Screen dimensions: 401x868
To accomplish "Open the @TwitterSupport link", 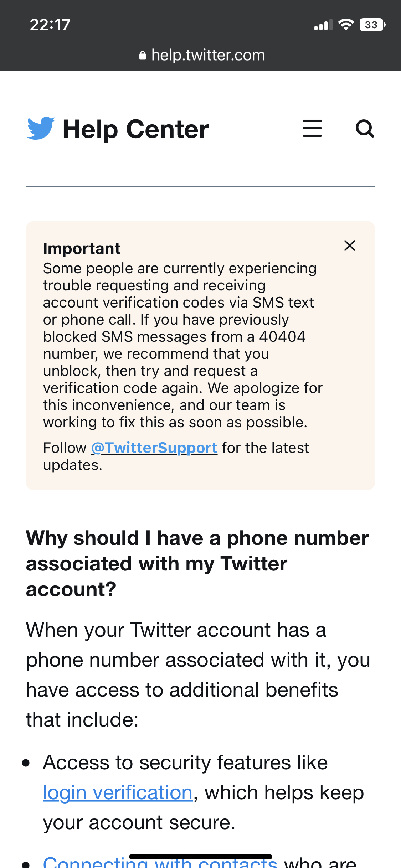I will pyautogui.click(x=154, y=448).
